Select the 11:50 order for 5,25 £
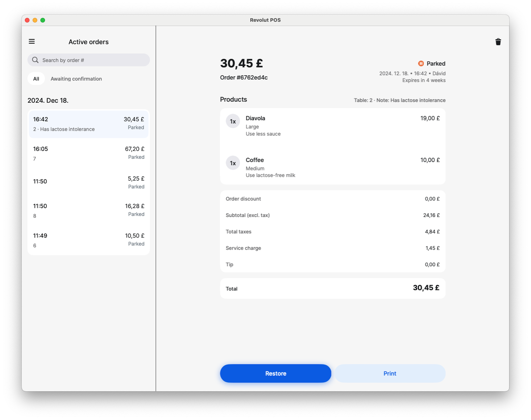The image size is (531, 420). click(x=88, y=182)
